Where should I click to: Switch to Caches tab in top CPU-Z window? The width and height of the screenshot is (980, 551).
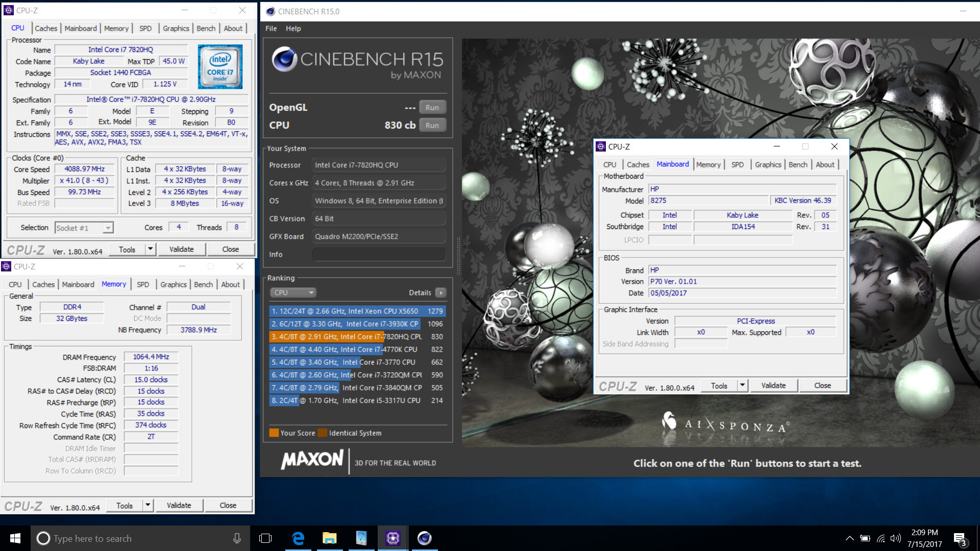point(46,29)
